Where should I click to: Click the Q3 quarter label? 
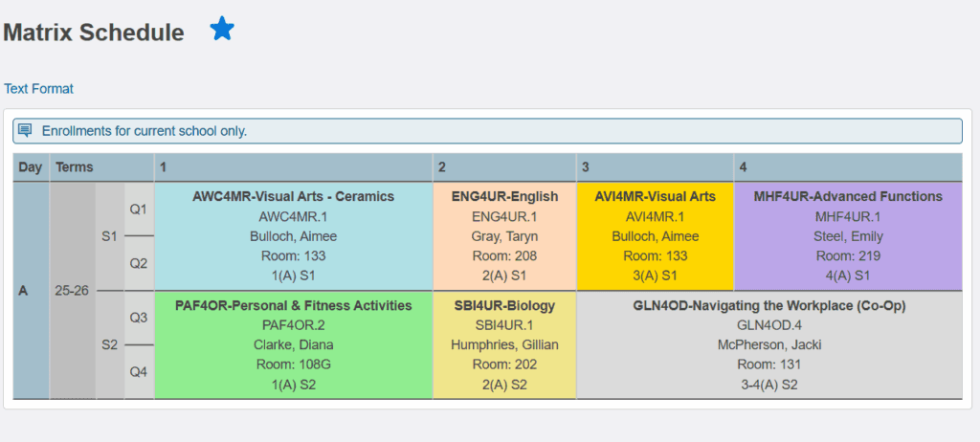(138, 318)
